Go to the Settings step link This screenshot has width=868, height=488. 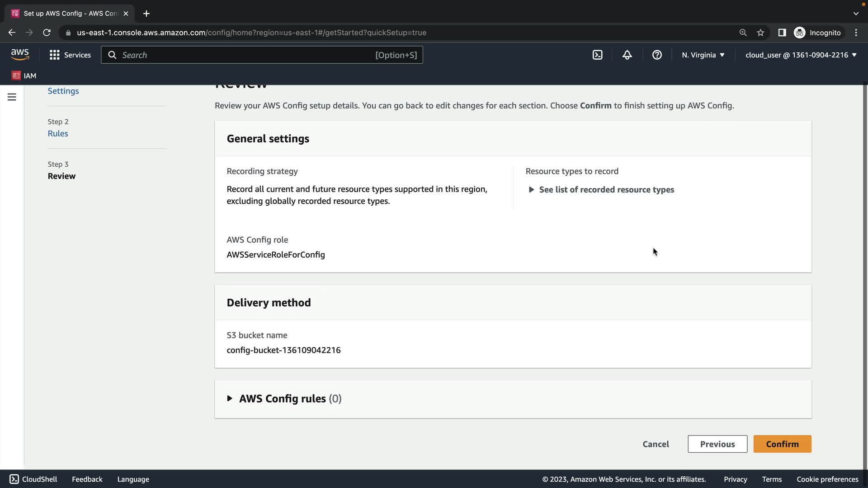point(63,91)
